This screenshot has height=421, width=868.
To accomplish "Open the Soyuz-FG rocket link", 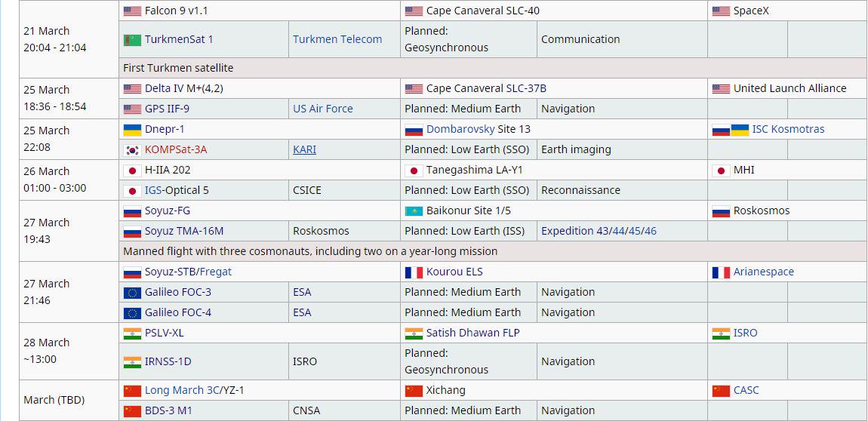I will coord(167,210).
